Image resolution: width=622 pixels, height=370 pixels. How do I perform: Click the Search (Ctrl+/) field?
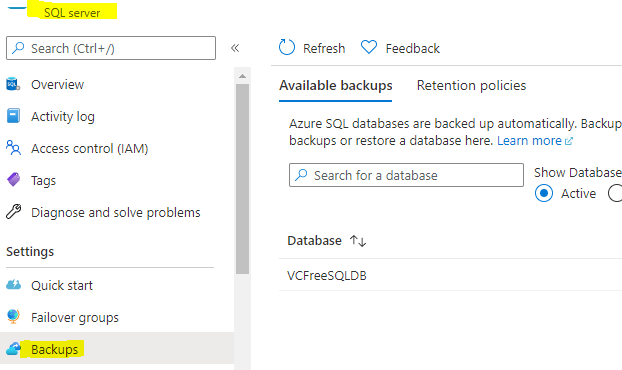111,48
